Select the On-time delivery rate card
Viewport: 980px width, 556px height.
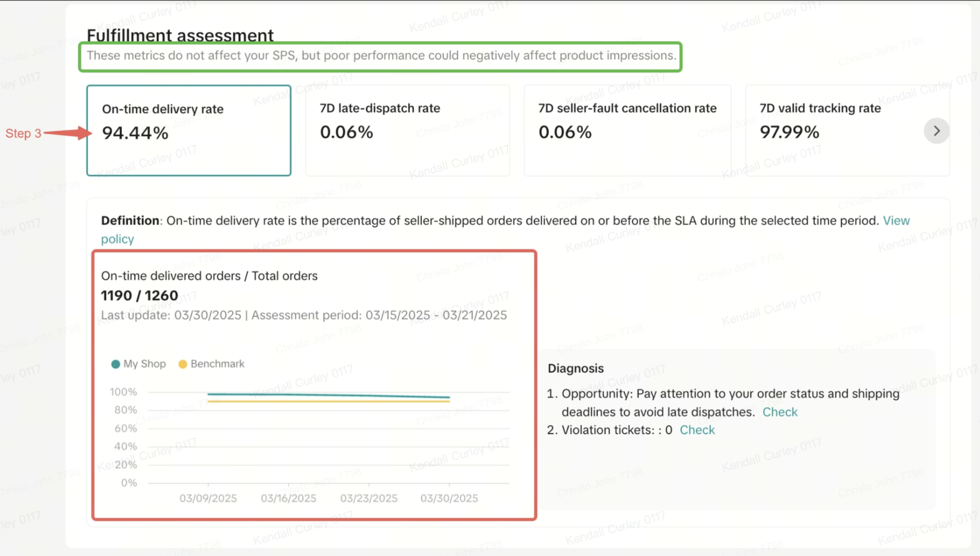(189, 130)
